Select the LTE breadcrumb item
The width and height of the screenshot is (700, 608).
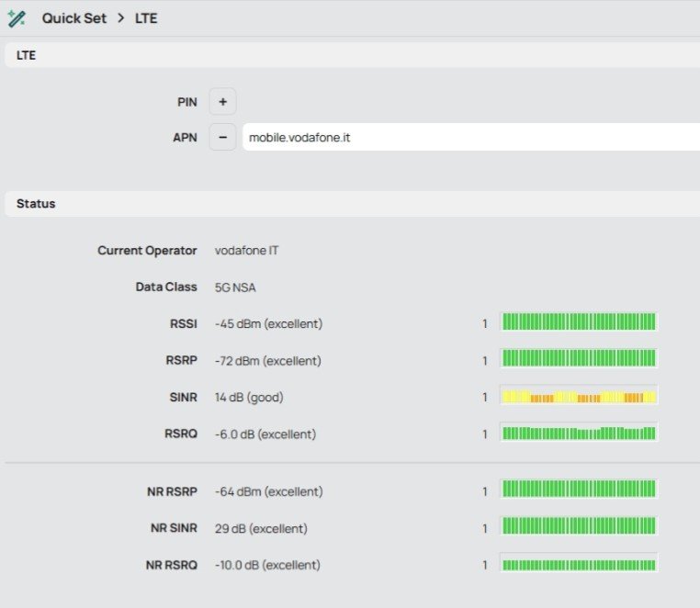tap(146, 18)
